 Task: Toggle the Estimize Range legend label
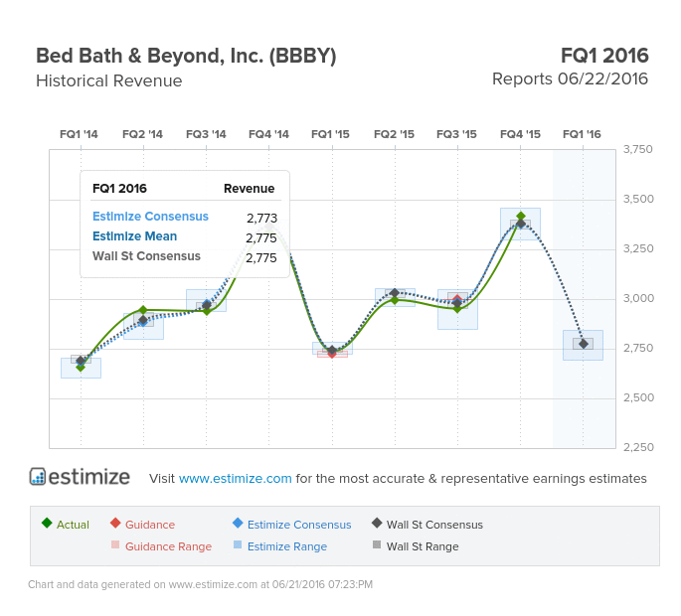[x=287, y=546]
